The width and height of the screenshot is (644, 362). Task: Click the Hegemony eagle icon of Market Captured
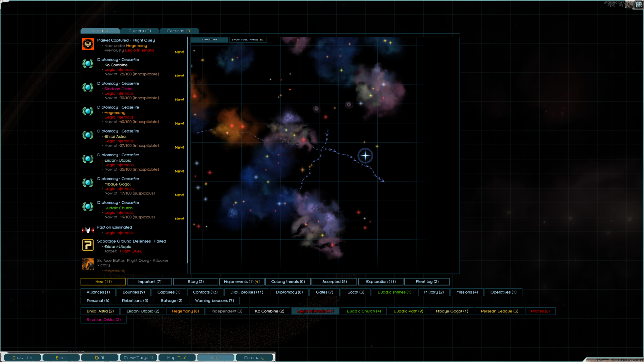(88, 44)
